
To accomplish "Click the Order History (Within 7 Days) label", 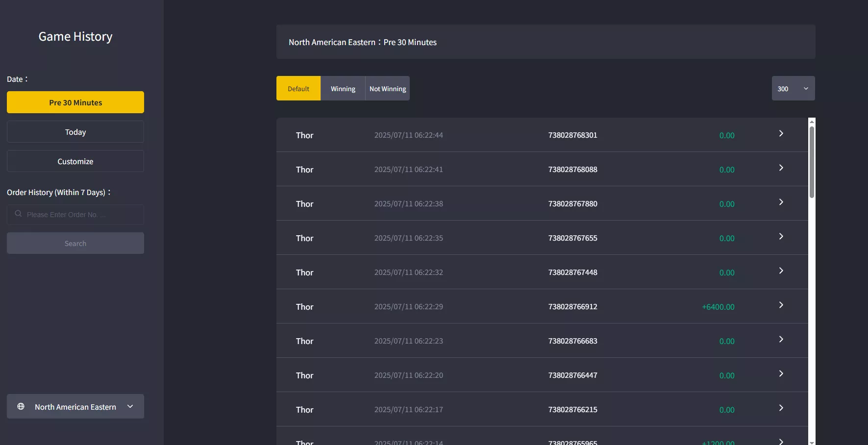I will point(58,192).
